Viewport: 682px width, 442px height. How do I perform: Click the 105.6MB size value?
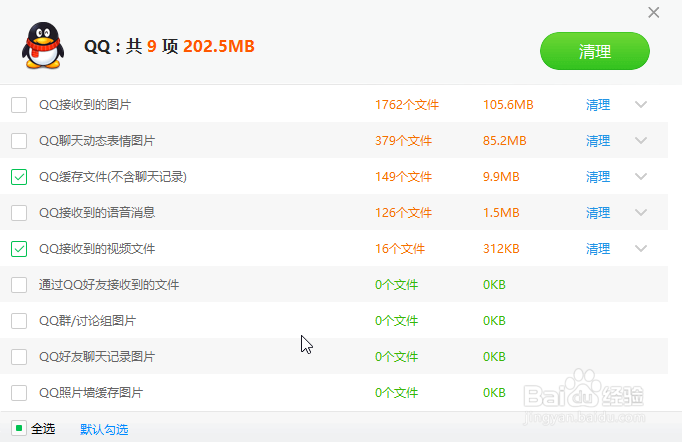tap(508, 105)
